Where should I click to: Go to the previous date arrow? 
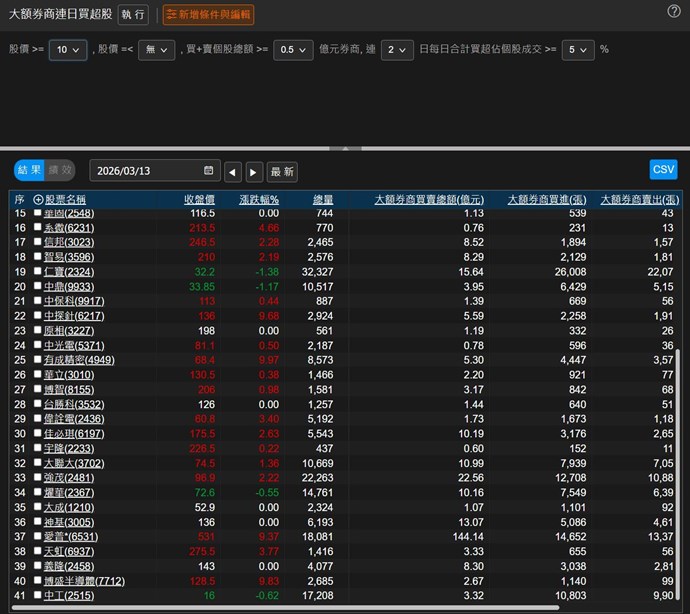(232, 172)
